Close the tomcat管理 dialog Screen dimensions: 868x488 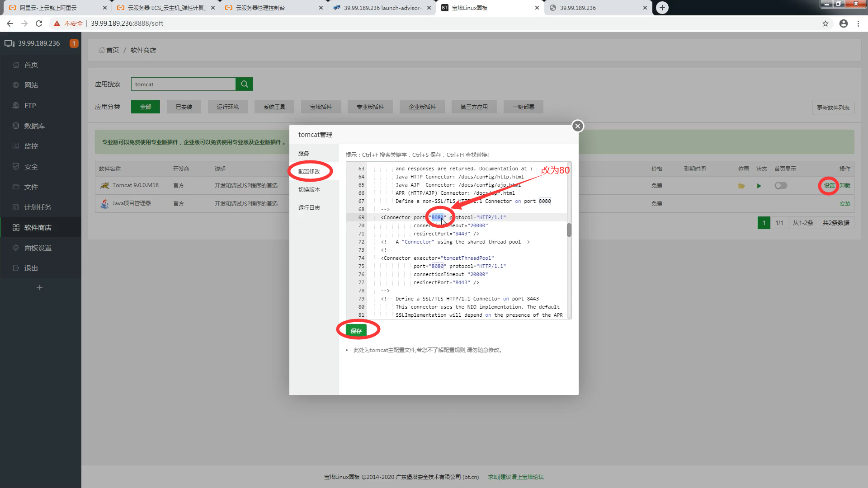point(577,126)
